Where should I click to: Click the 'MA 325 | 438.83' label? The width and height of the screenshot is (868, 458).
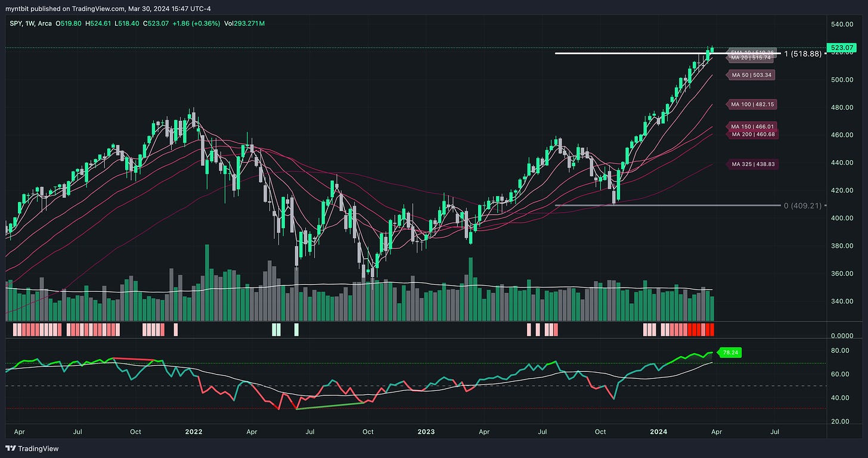tap(752, 164)
